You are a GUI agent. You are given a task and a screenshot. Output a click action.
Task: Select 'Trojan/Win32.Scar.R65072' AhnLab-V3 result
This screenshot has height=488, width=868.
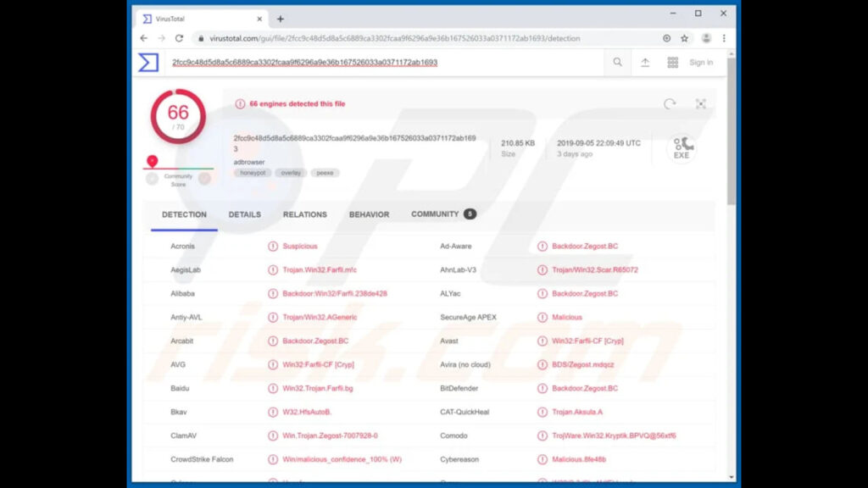point(595,270)
